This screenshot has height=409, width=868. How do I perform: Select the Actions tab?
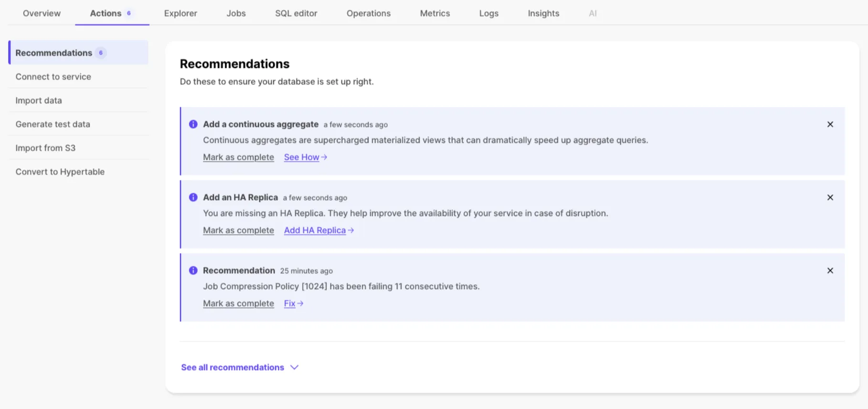112,13
